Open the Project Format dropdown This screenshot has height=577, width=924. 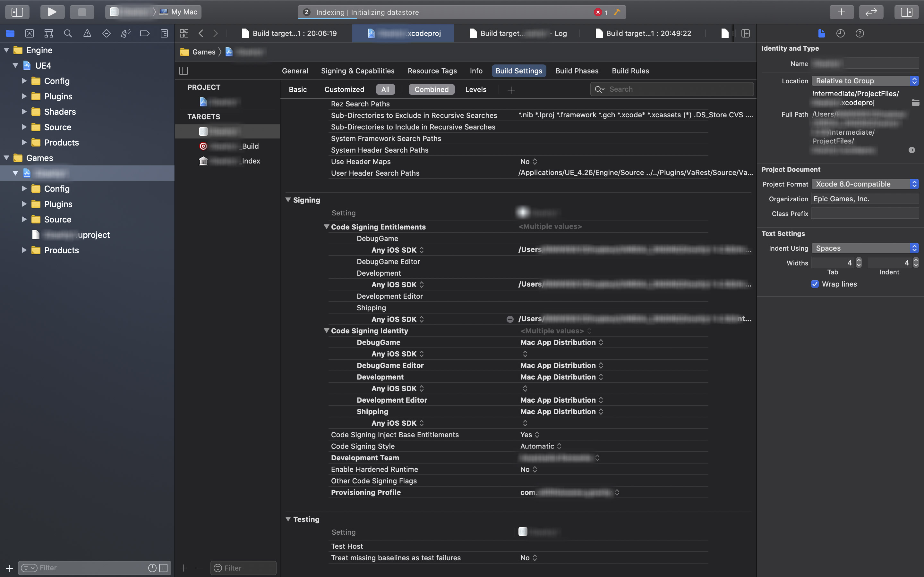coord(865,184)
